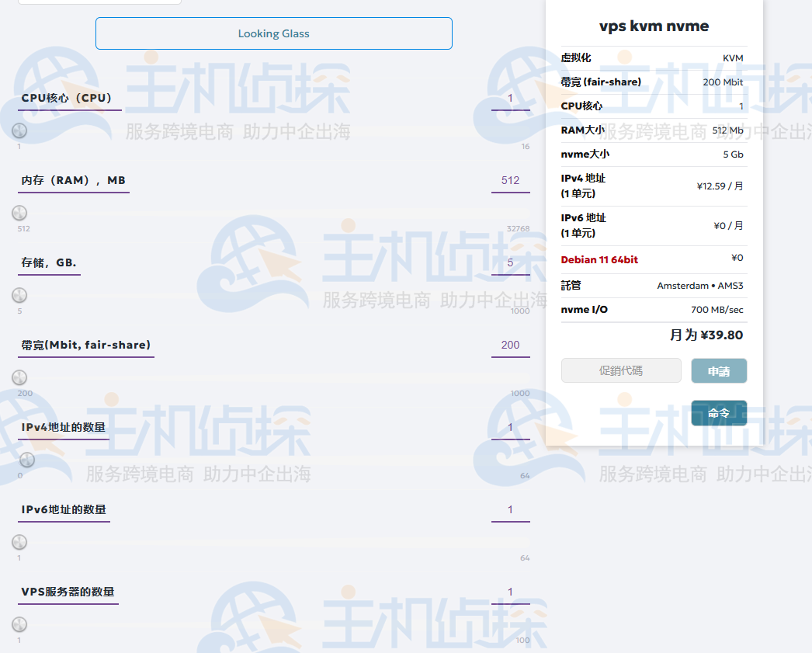Click the Looking Glass button
The height and width of the screenshot is (653, 812).
(x=273, y=33)
